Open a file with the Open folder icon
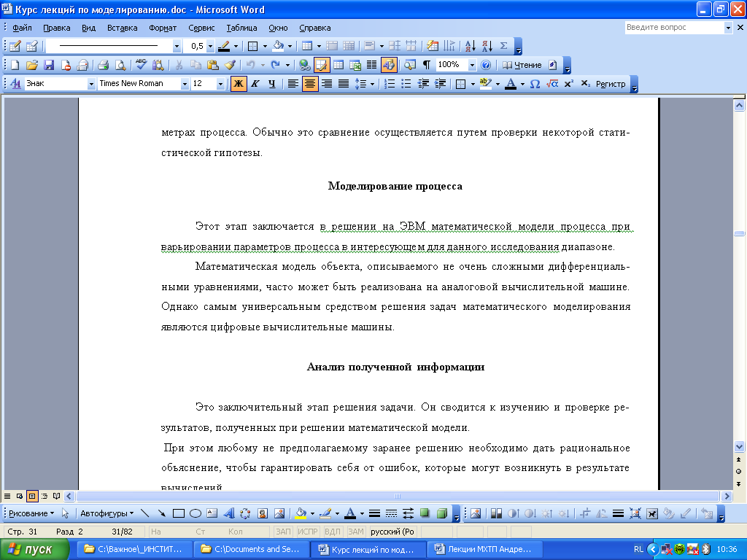This screenshot has height=560, width=747. [32, 65]
